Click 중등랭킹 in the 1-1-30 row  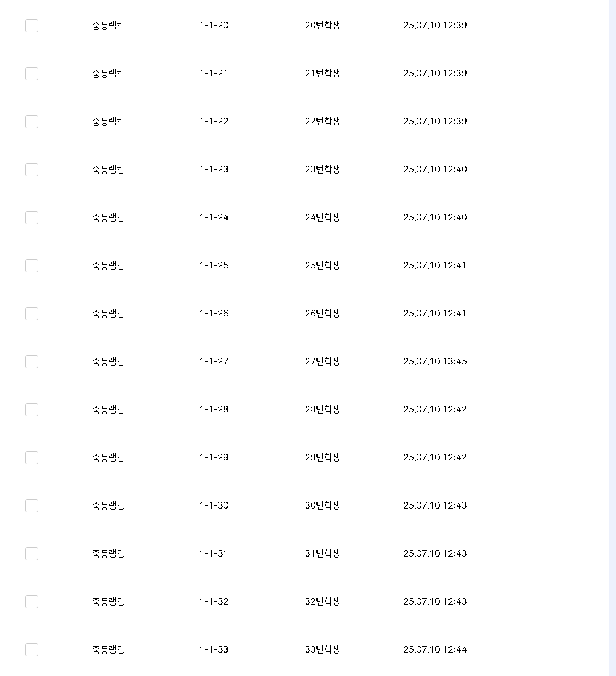coord(109,506)
